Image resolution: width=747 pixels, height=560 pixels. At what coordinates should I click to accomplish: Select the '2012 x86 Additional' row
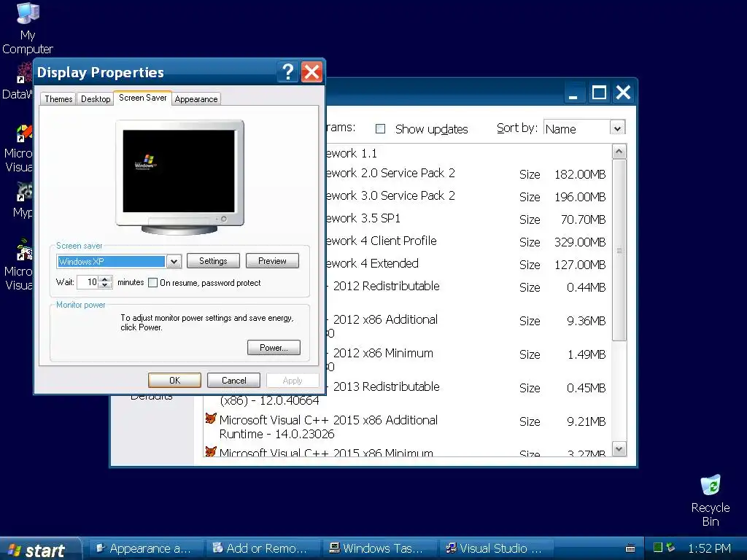468,326
